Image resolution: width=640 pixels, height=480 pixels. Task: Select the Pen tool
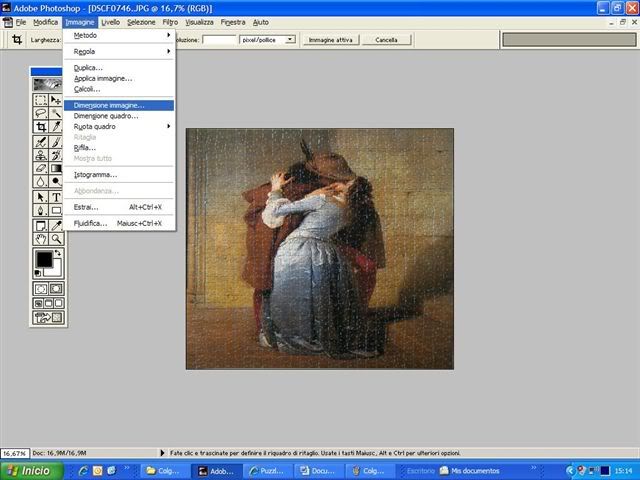[40, 210]
